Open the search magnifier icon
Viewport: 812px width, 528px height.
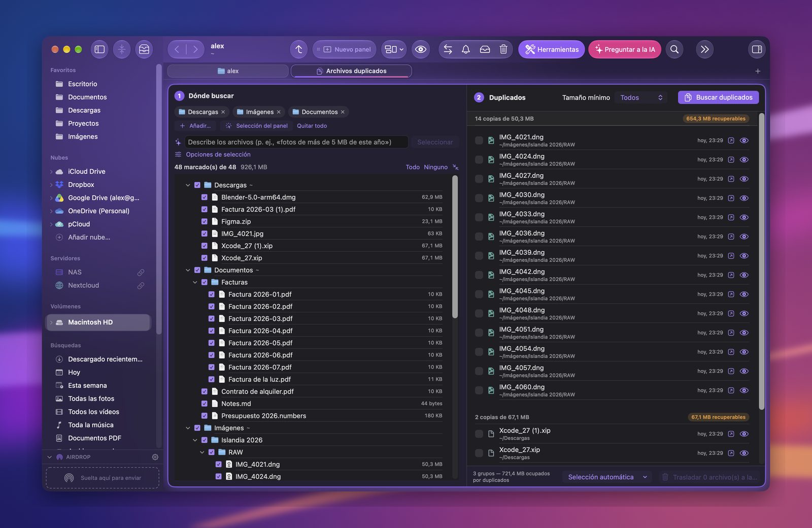tap(674, 49)
